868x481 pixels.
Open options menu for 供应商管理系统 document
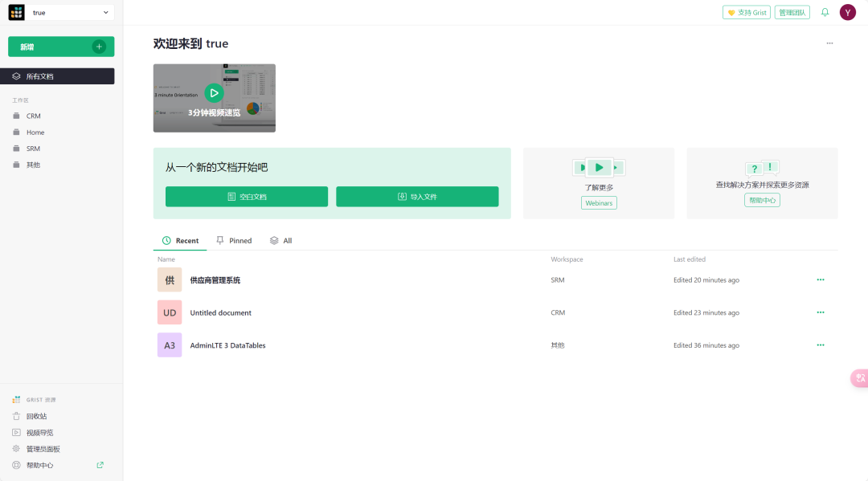820,279
